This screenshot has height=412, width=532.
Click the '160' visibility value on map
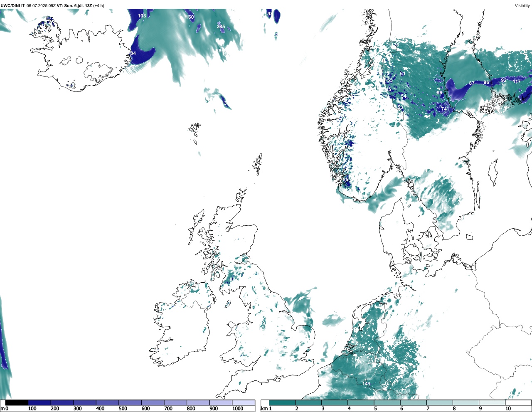[190, 17]
